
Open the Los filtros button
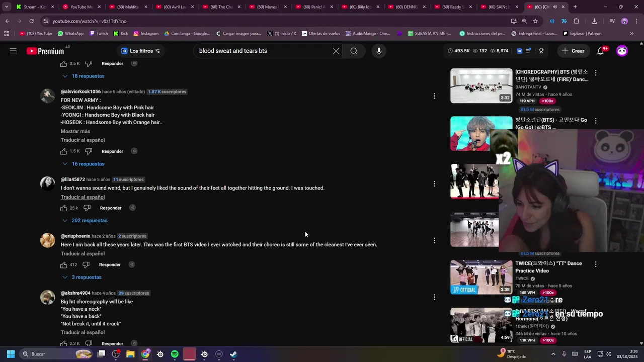140,51
